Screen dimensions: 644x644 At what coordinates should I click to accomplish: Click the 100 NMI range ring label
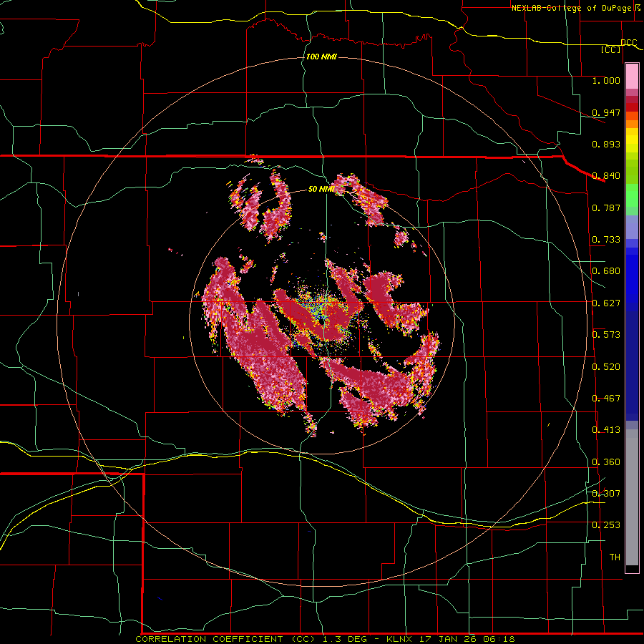(x=321, y=57)
